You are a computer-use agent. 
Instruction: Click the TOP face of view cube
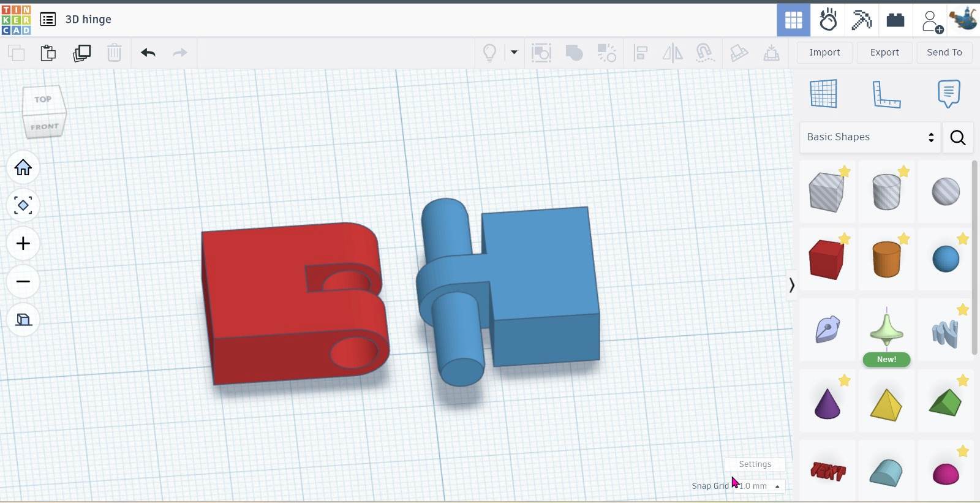[43, 99]
